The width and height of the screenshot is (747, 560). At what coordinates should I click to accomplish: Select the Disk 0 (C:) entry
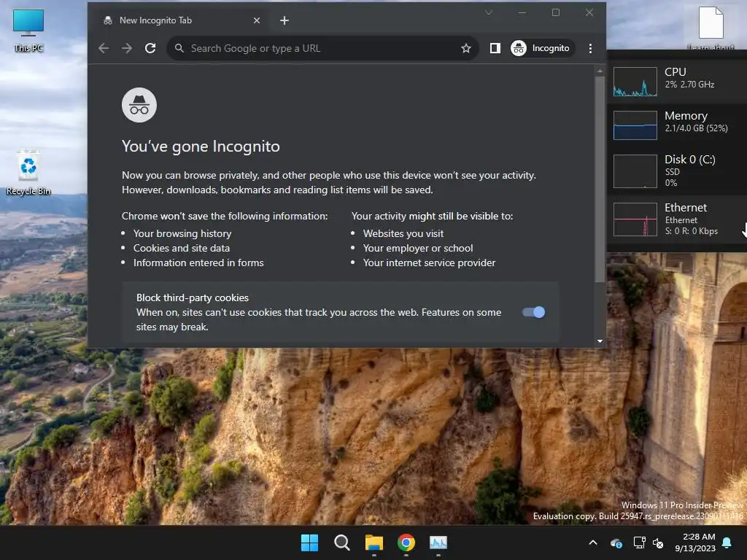(x=677, y=171)
